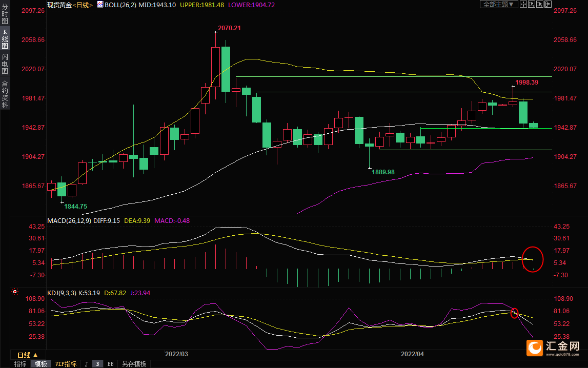Viewport: 588px width, 368px height.
Task: Open the 合约资料 side tab
Action: coord(5,94)
